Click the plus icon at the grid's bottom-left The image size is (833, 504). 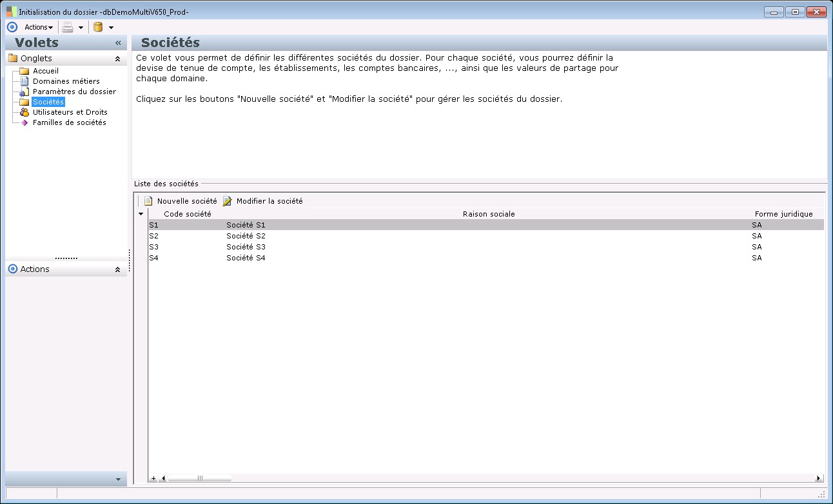tap(153, 478)
